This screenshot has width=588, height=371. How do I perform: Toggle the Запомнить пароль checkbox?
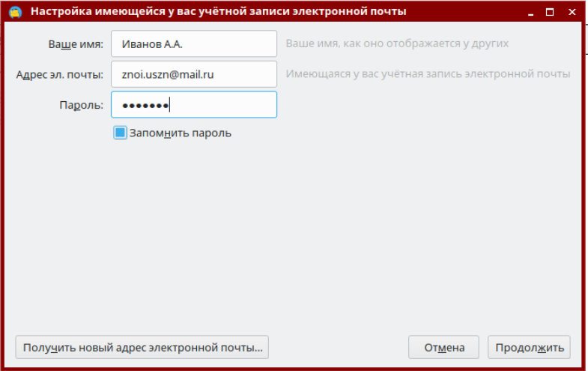pyautogui.click(x=121, y=133)
